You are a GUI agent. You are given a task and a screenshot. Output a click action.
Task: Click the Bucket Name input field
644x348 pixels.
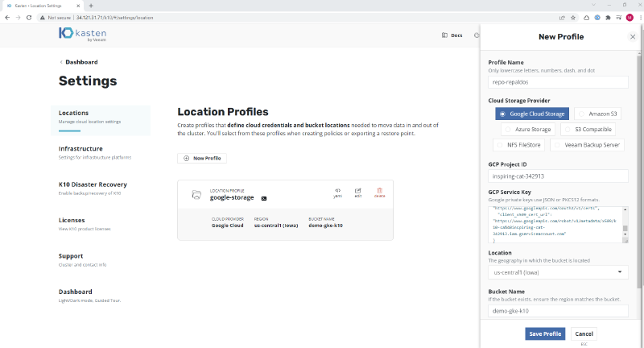tap(558, 311)
